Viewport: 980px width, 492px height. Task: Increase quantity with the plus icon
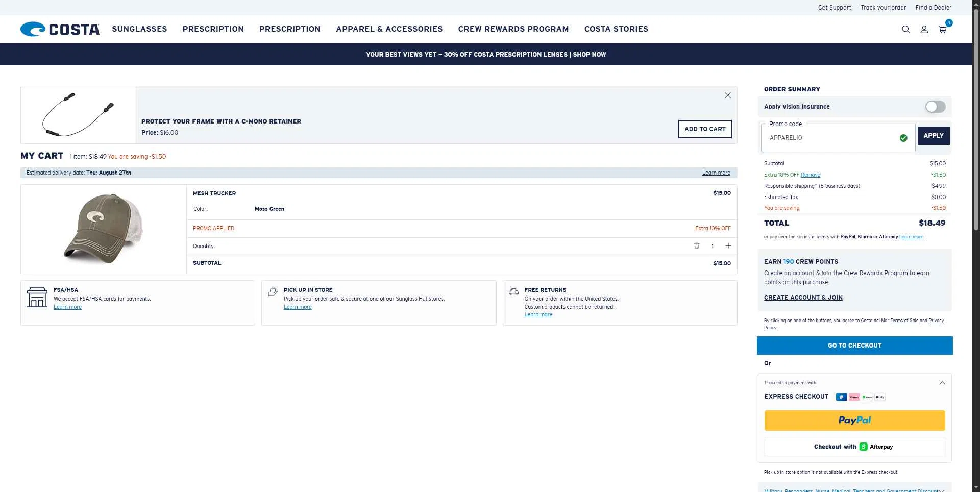(728, 246)
